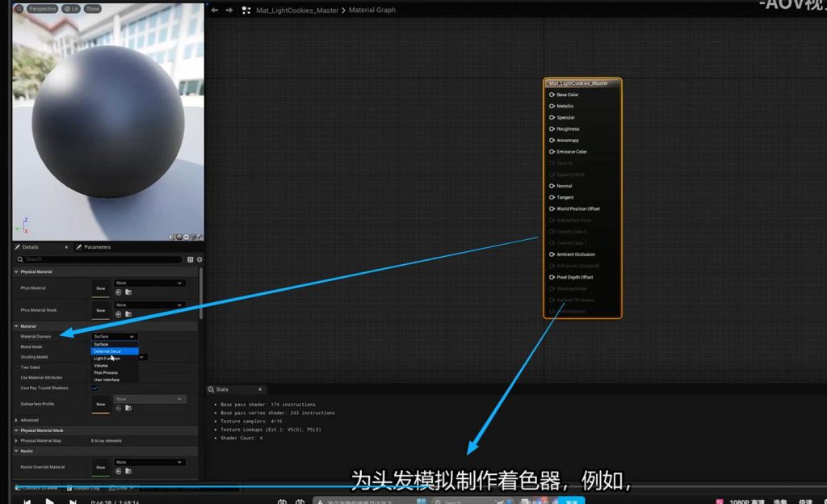Browse to Phys Material asset folder icon
827x504 pixels.
tap(128, 292)
